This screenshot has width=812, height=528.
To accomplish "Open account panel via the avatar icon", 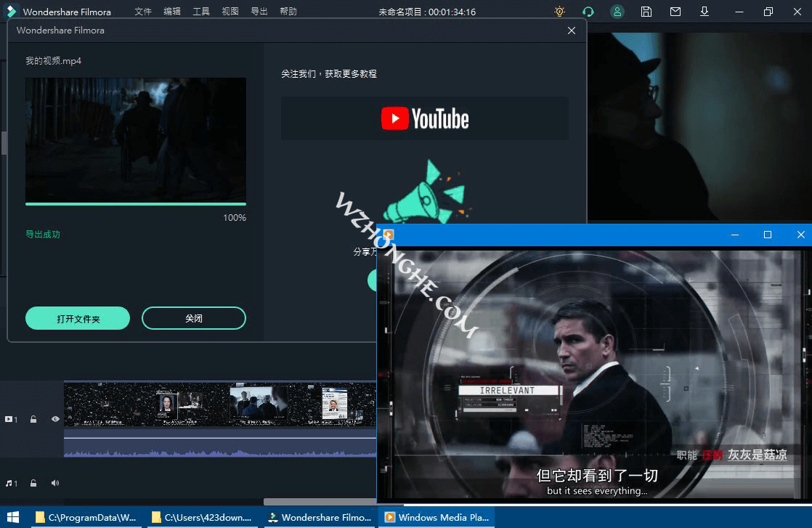I will [x=617, y=12].
